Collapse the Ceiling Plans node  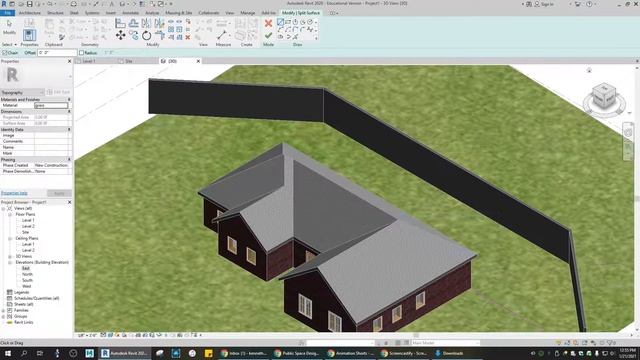(10, 238)
